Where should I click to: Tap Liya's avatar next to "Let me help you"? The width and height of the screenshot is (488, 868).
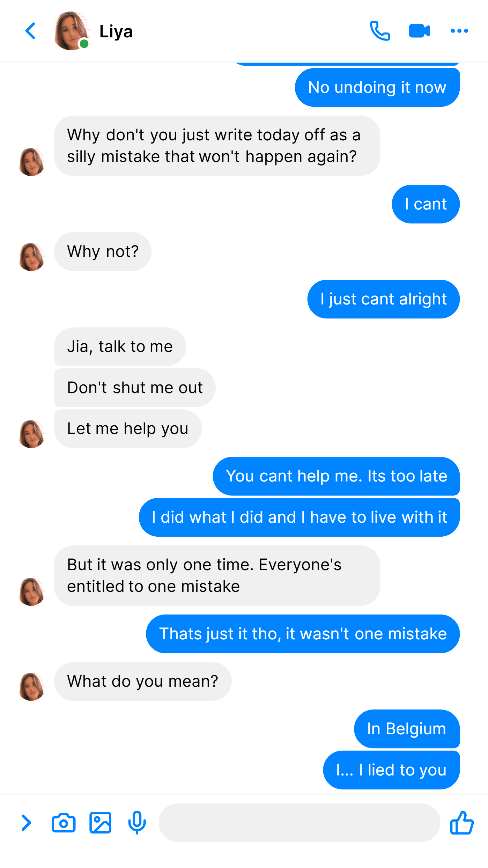32,434
